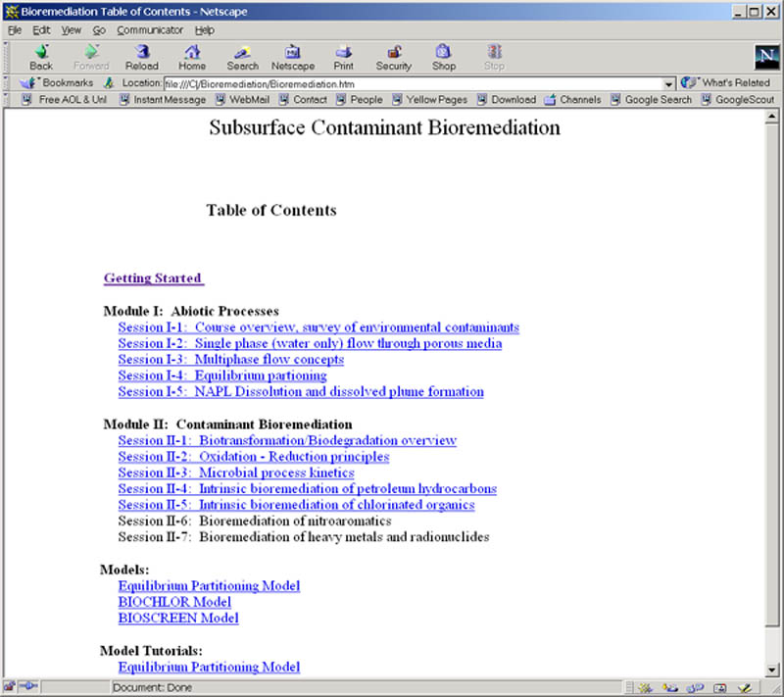Screen dimensions: 784x697
Task: Open Session I-5 NAPL Dissolution link
Action: point(301,391)
